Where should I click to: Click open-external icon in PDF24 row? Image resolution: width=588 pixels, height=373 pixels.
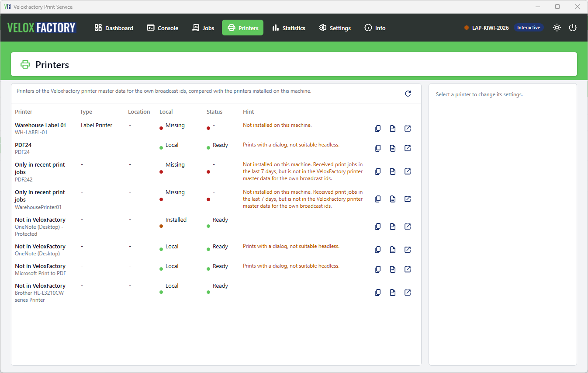tap(408, 148)
